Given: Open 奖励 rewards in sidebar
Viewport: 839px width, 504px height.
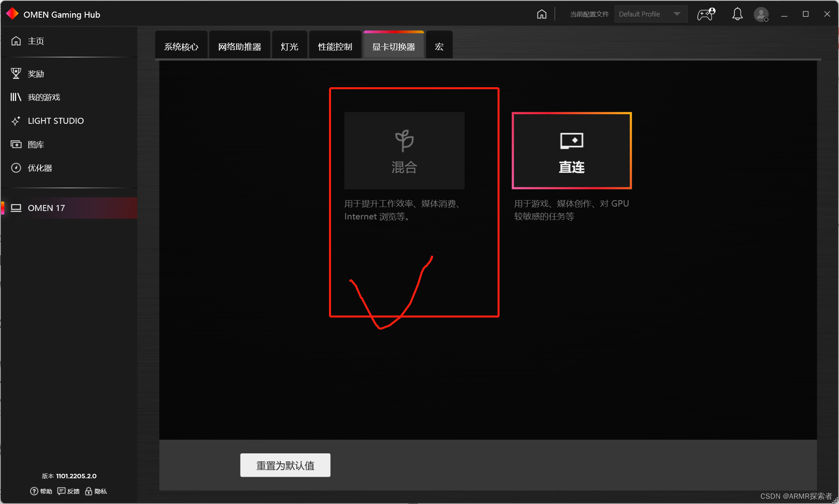Looking at the screenshot, I should [35, 74].
